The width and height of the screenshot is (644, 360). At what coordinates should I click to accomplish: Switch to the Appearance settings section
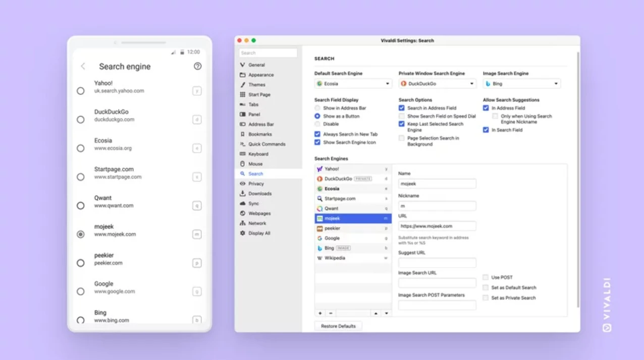(x=260, y=75)
